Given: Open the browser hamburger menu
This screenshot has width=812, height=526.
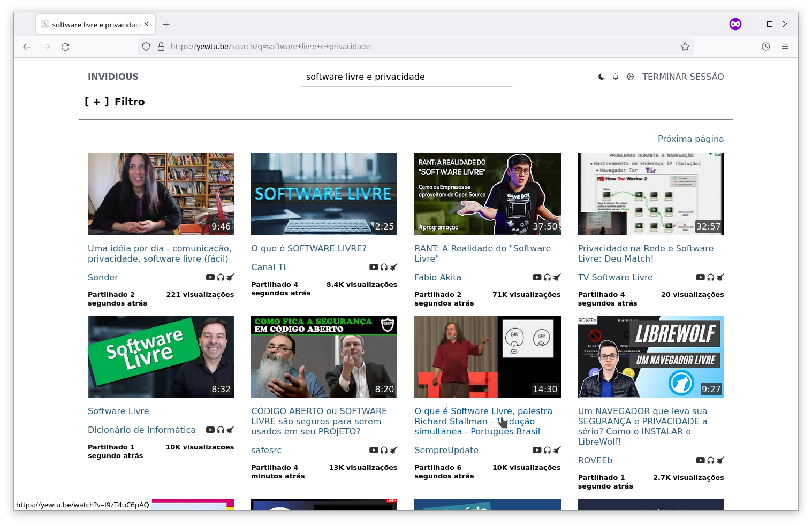Looking at the screenshot, I should tap(785, 47).
